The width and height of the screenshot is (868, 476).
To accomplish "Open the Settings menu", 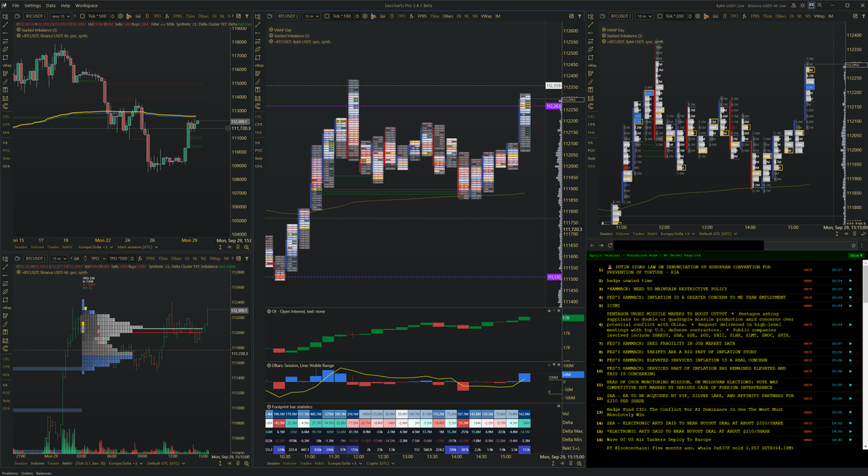I will (x=33, y=5).
